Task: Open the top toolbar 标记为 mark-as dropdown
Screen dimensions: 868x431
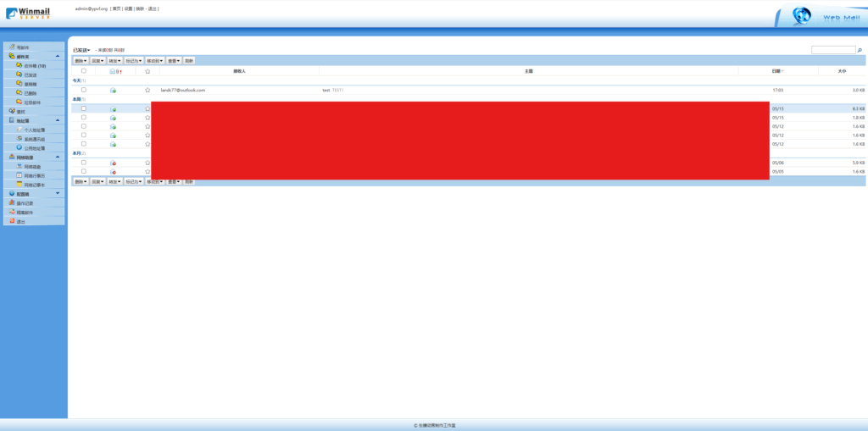Action: click(134, 61)
